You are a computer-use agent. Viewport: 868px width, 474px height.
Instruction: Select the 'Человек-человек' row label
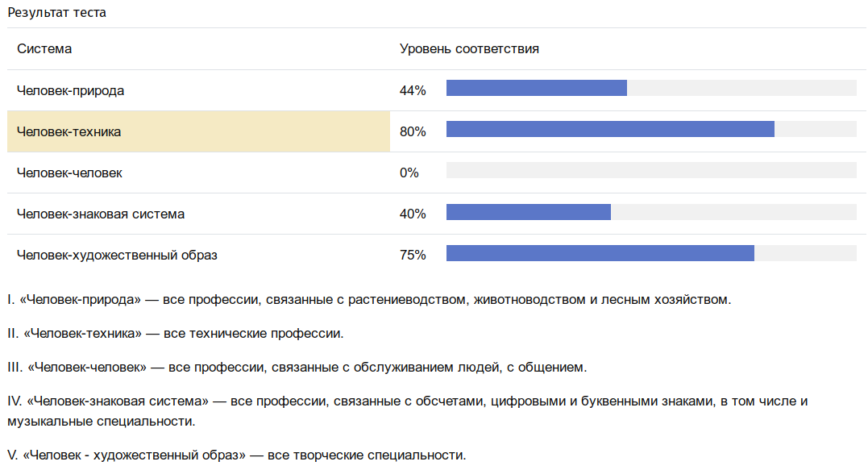point(69,173)
